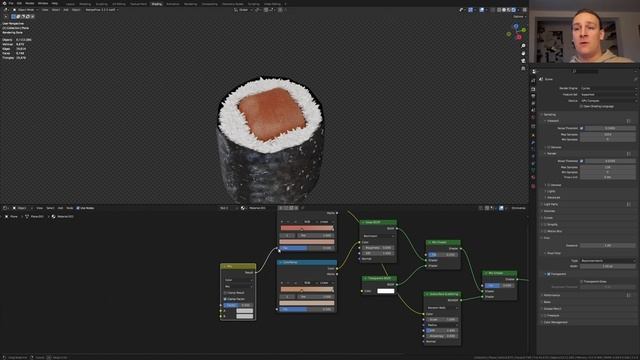Toggle Clamp Factor in Mix node

tap(225, 299)
